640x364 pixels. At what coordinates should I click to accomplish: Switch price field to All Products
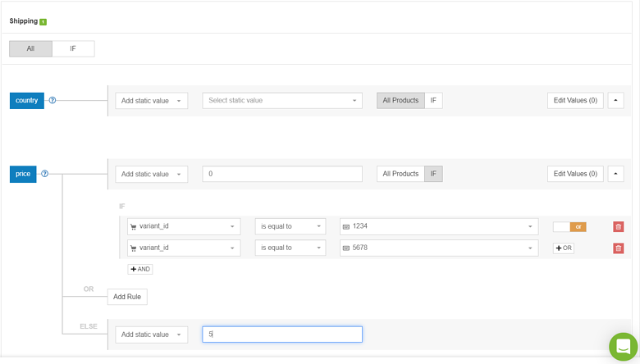pyautogui.click(x=400, y=174)
